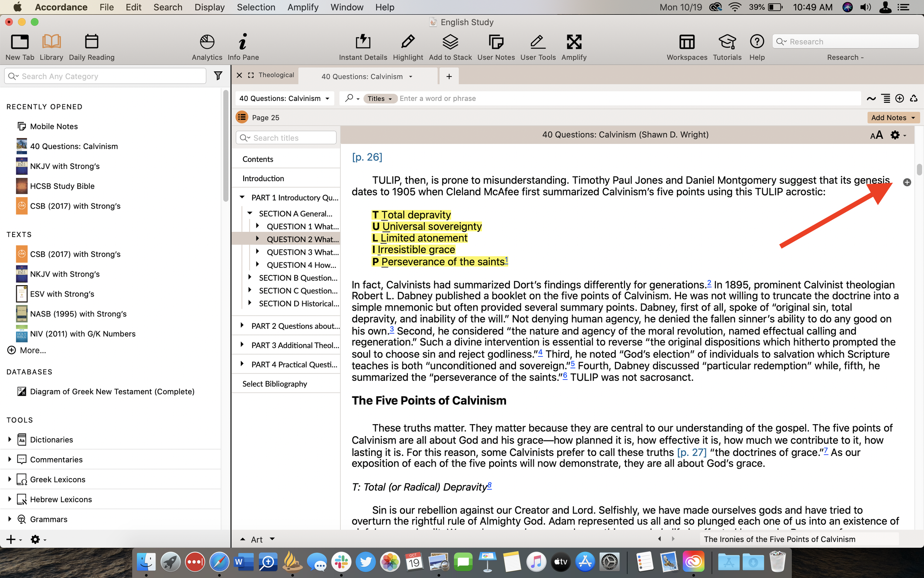Screen dimensions: 924x578
Task: Show the Info Pane
Action: [x=243, y=47]
